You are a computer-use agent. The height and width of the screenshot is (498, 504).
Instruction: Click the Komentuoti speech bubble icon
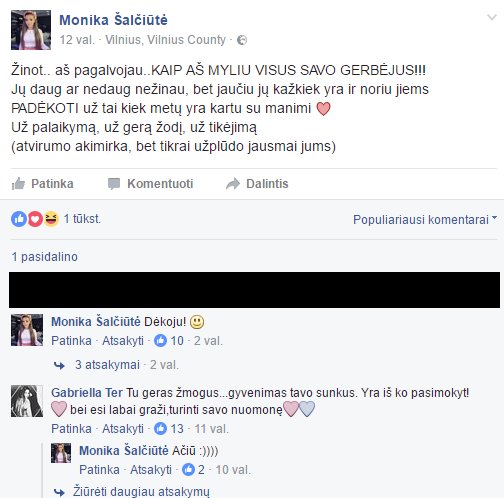point(114,184)
